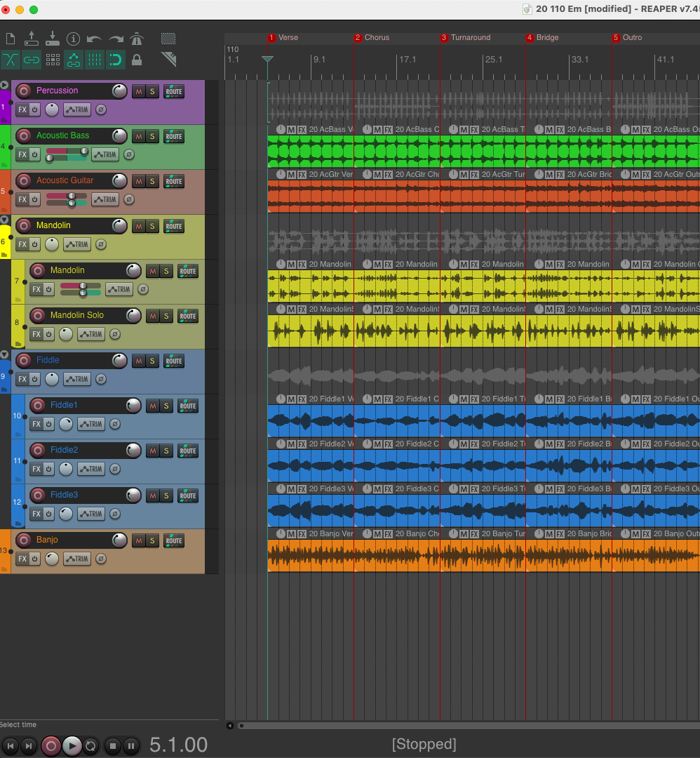Screen dimensions: 700x758
Task: Toggle the transport repeat loop button
Action: (x=90, y=746)
